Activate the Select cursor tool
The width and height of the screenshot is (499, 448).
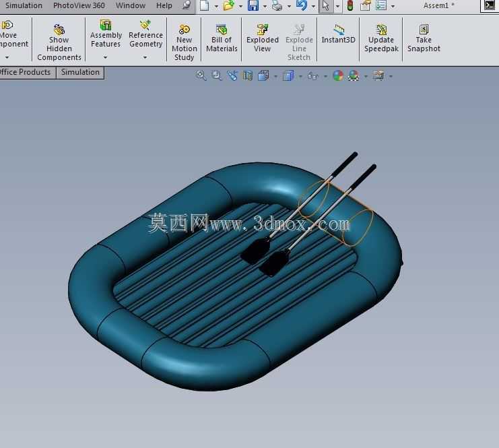pyautogui.click(x=325, y=5)
